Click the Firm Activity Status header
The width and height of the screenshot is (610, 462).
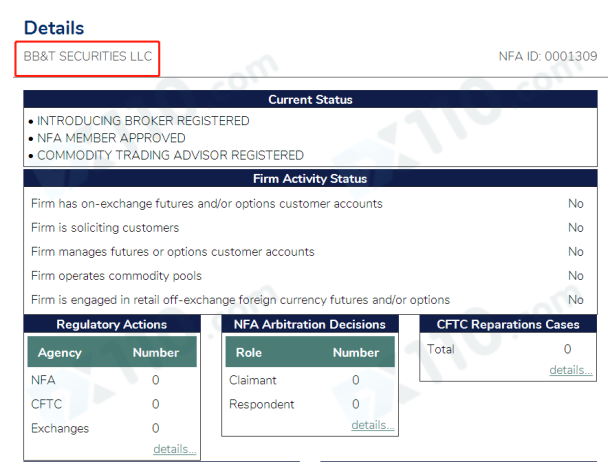click(310, 178)
